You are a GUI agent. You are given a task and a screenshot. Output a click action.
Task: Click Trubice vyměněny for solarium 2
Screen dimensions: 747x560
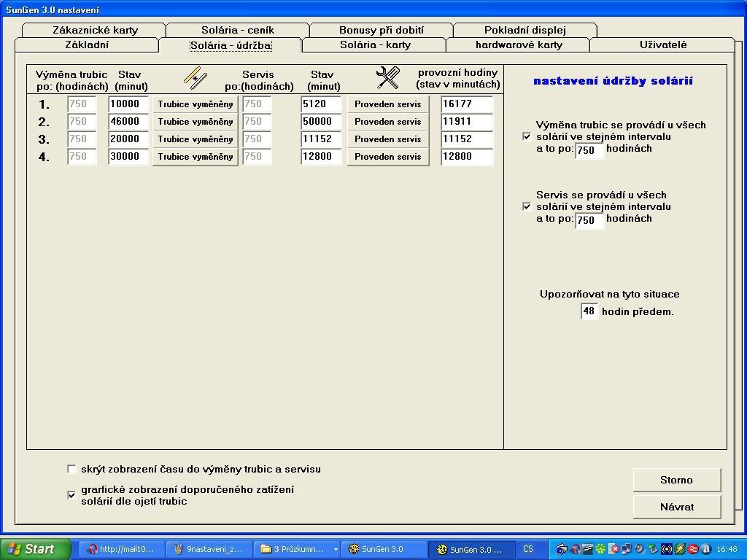pyautogui.click(x=196, y=122)
